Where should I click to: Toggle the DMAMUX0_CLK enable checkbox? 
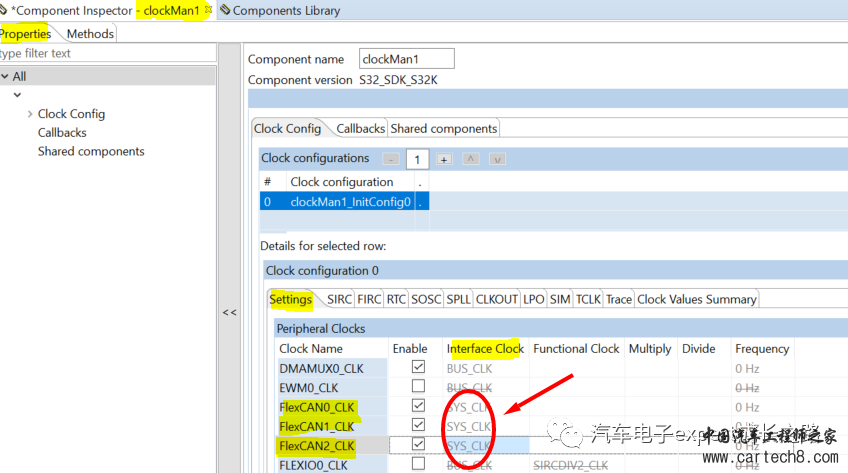coord(418,367)
